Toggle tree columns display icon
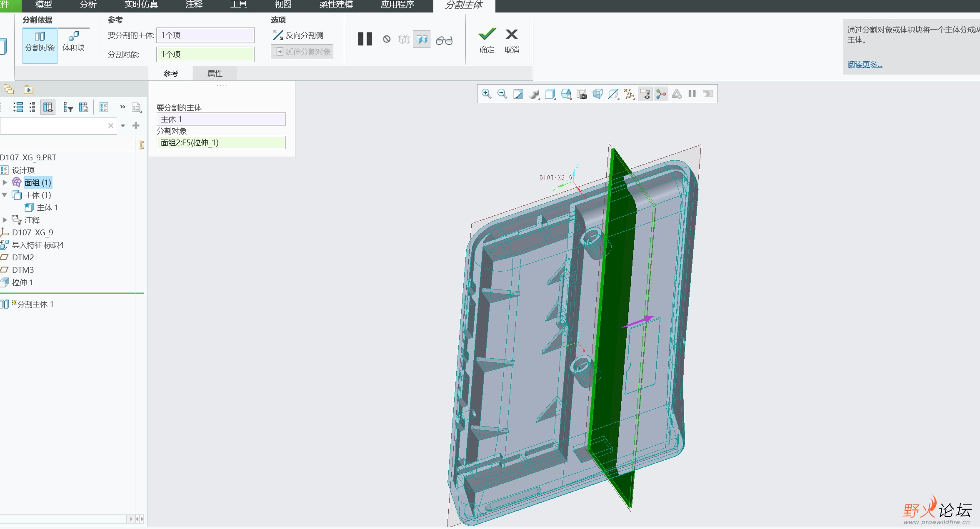This screenshot has width=980, height=529. pos(48,107)
